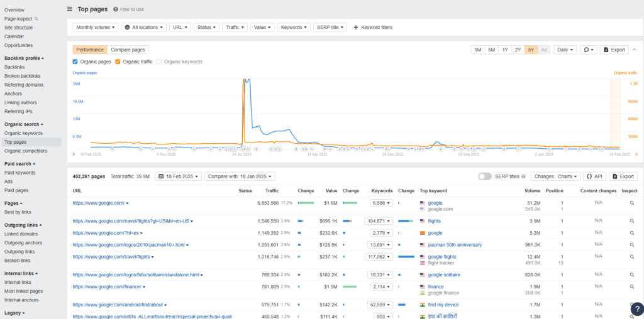This screenshot has height=319, width=644.
Task: Inspect the android/find/about row magnifier icon
Action: tap(631, 305)
